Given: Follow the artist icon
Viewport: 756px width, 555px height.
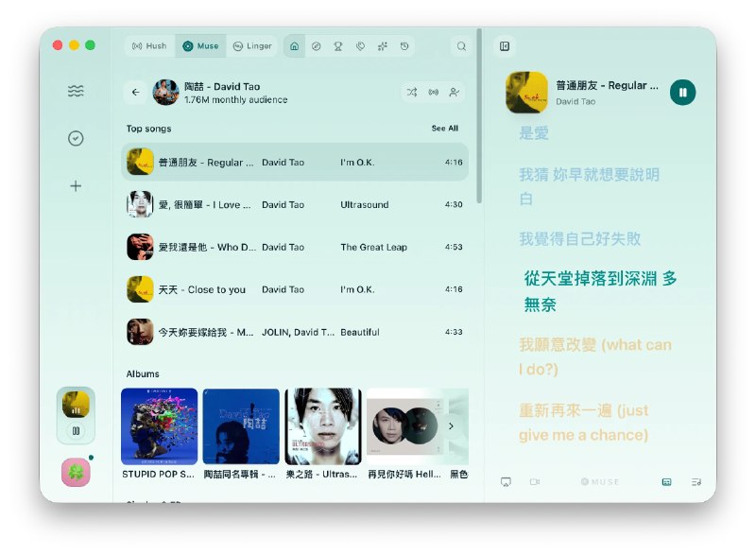Looking at the screenshot, I should [x=455, y=92].
